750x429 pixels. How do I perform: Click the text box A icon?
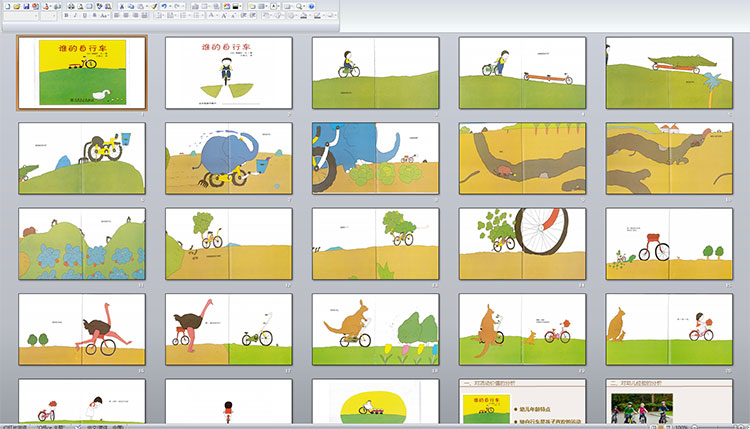[x=273, y=6]
